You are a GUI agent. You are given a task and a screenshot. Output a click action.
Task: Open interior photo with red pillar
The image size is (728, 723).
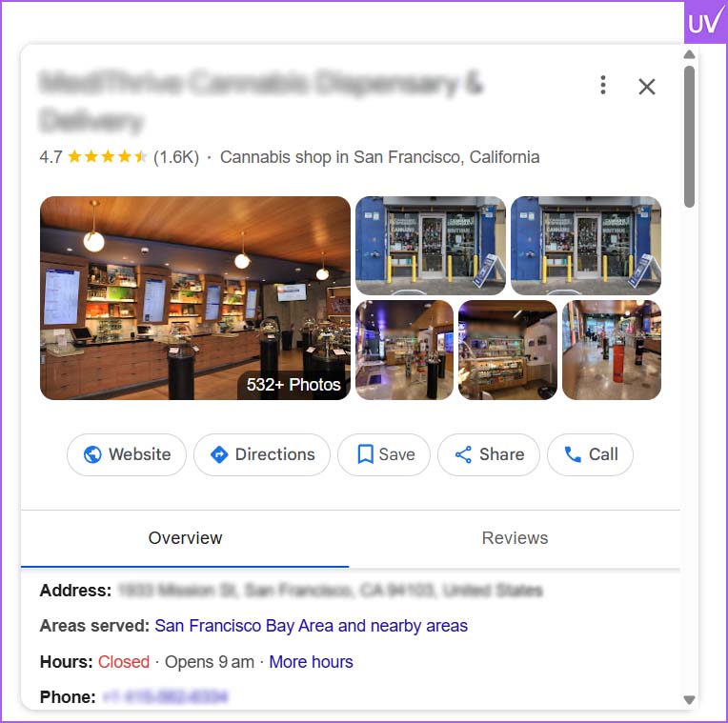tap(612, 350)
